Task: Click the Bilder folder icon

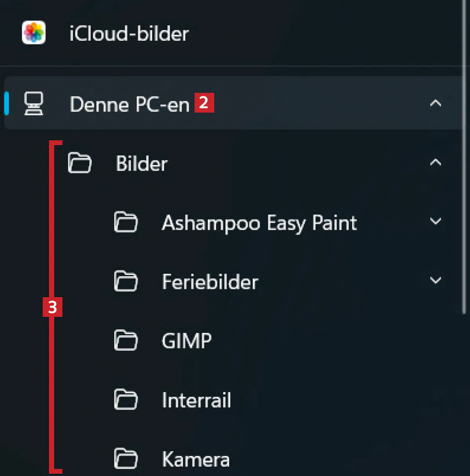Action: tap(80, 163)
